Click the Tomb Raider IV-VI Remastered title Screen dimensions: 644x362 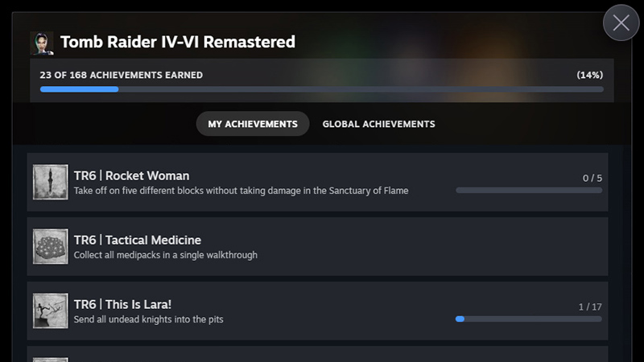[178, 42]
